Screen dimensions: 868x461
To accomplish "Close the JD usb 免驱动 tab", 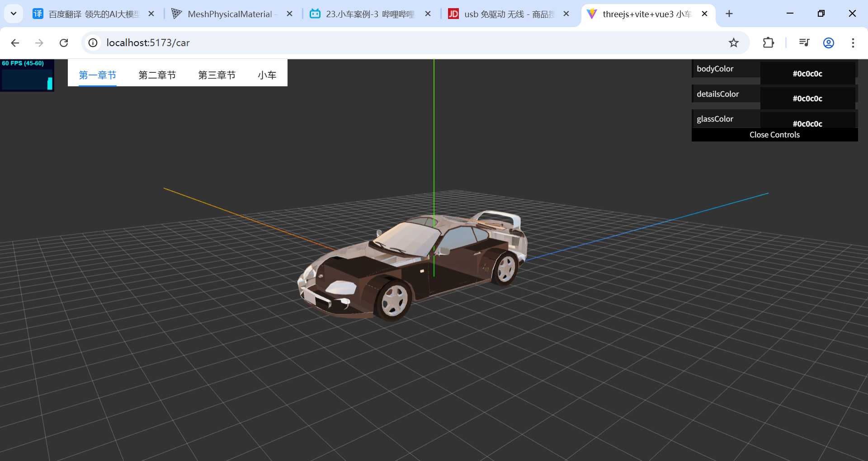I will tap(566, 14).
